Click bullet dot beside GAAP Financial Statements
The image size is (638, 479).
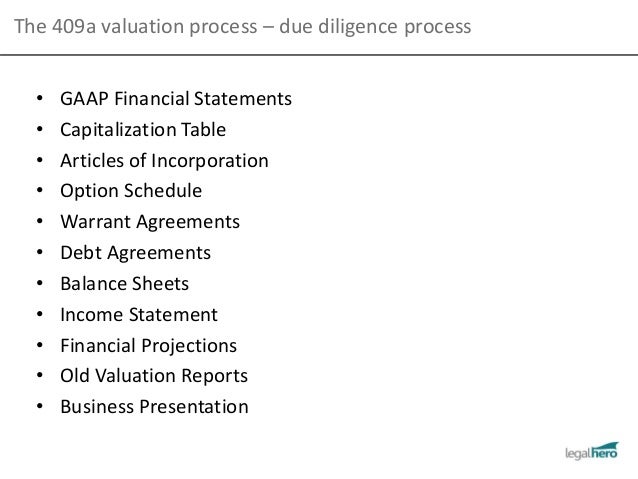coord(39,98)
